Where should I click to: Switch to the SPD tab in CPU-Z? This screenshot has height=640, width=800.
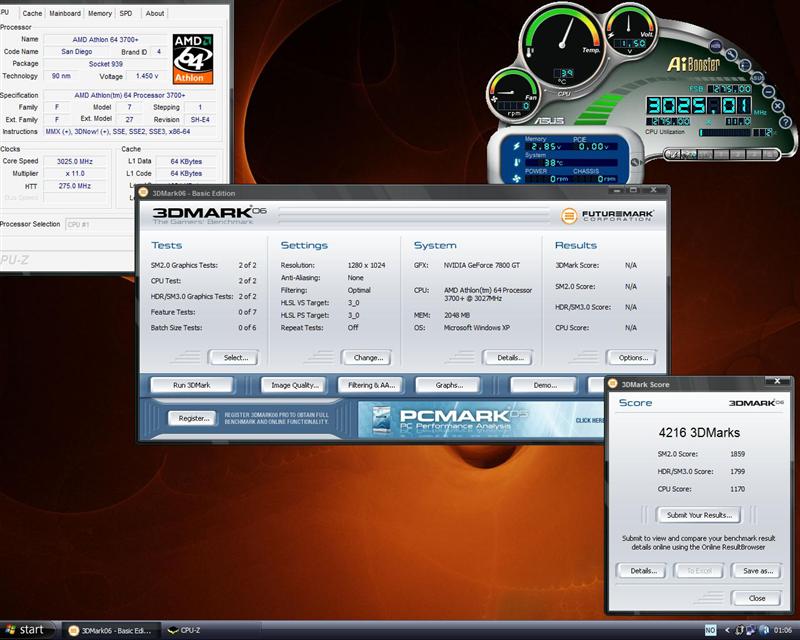pyautogui.click(x=126, y=13)
